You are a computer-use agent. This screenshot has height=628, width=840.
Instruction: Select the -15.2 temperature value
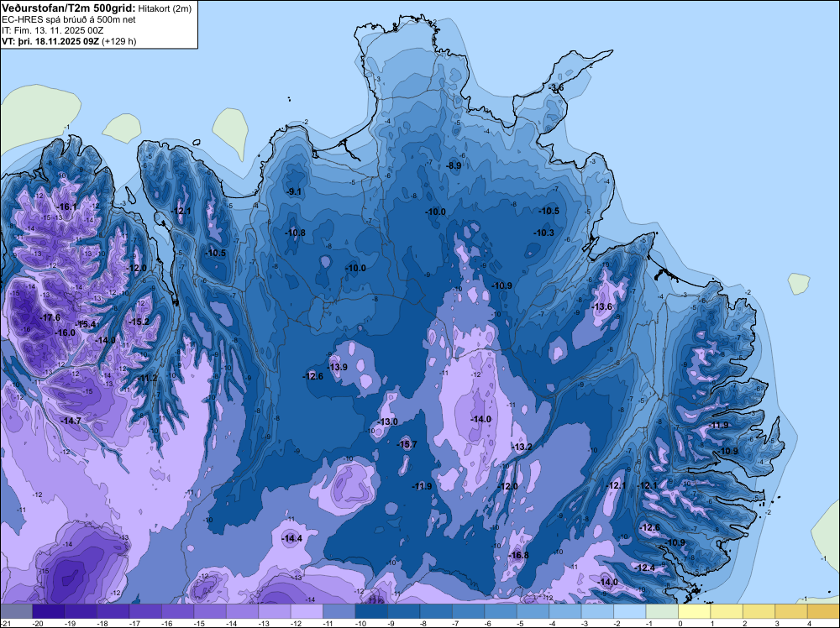click(139, 322)
